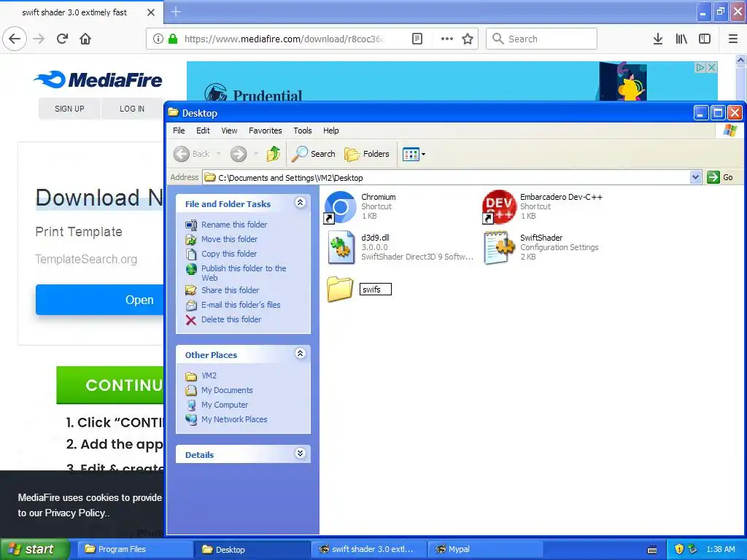Click Rename this folder
The image size is (747, 560).
point(234,225)
